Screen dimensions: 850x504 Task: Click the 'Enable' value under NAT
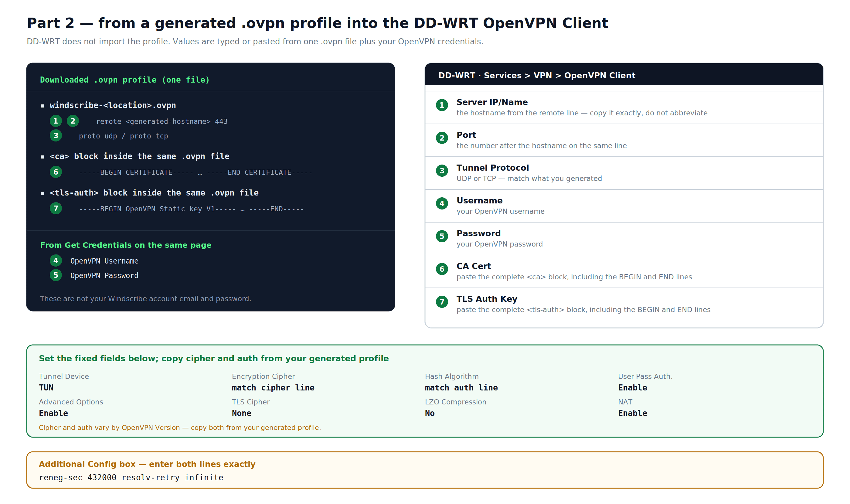(632, 413)
